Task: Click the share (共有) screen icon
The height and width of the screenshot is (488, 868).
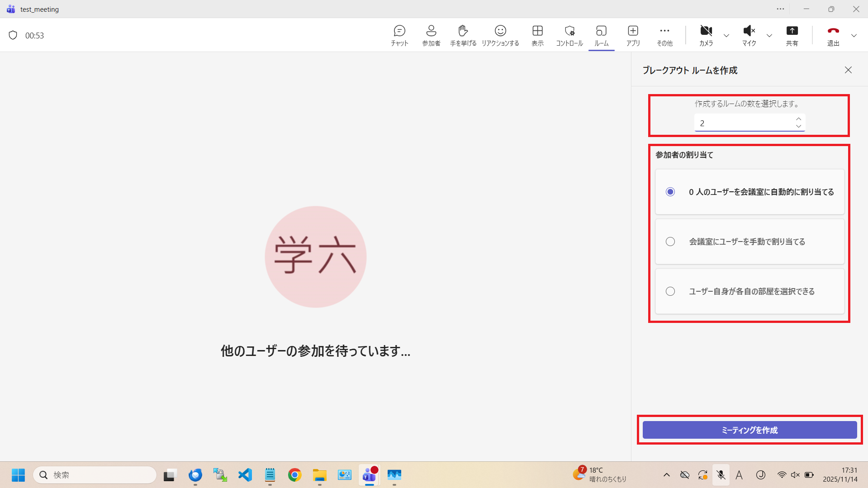Action: tap(792, 35)
